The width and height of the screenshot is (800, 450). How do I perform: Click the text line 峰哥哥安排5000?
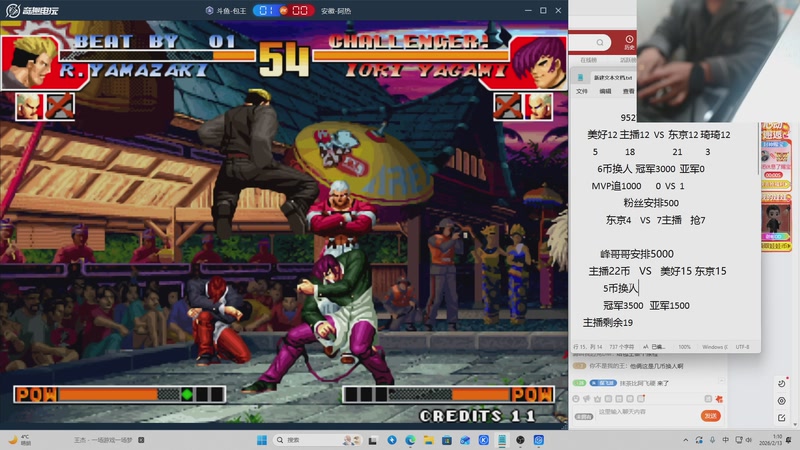(x=637, y=254)
